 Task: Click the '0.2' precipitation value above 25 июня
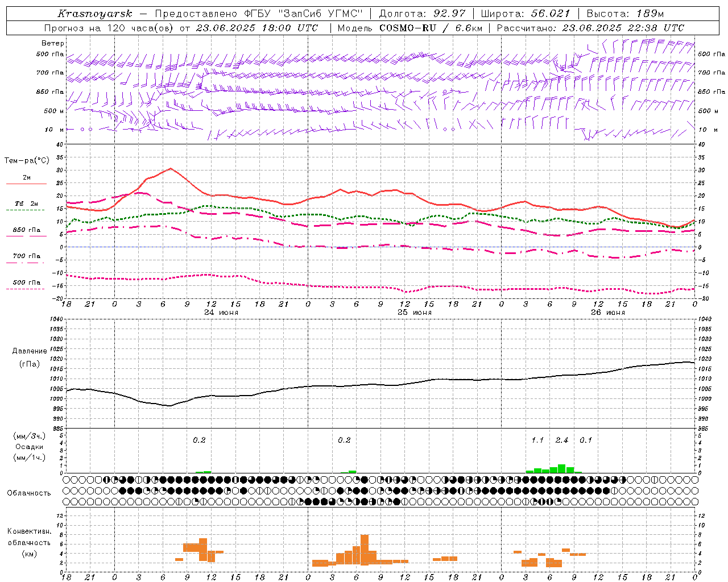344,440
